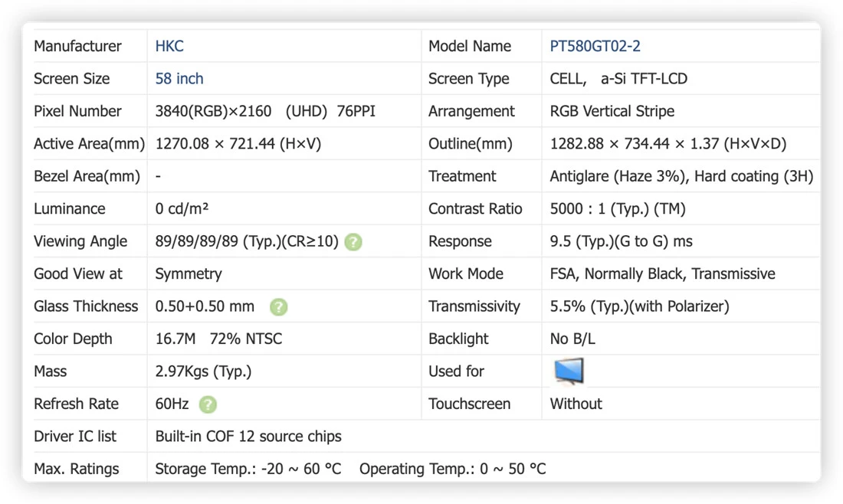This screenshot has height=504, width=843.
Task: Select the Active Area value 1270.08 × 721.44
Action: 215,144
